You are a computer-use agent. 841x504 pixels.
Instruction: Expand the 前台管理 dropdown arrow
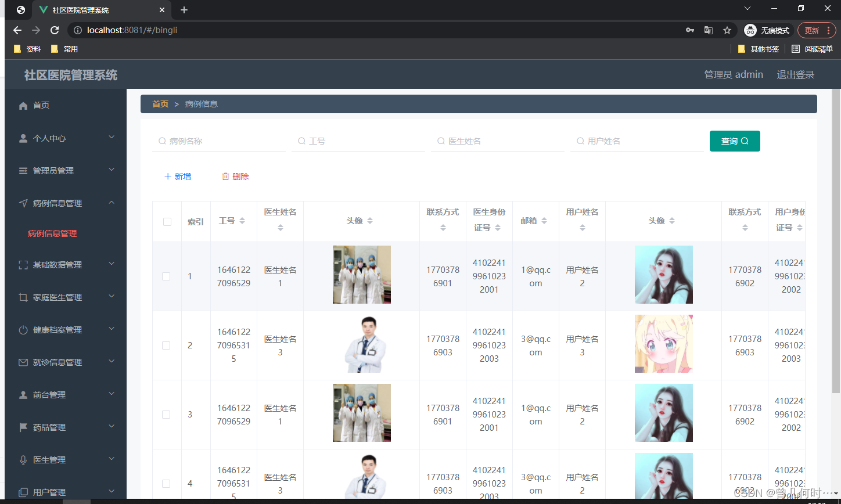coord(111,394)
